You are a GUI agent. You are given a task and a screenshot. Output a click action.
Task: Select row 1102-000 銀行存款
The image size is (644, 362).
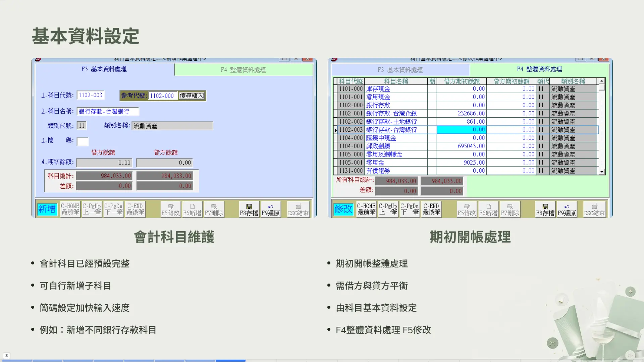click(466, 105)
